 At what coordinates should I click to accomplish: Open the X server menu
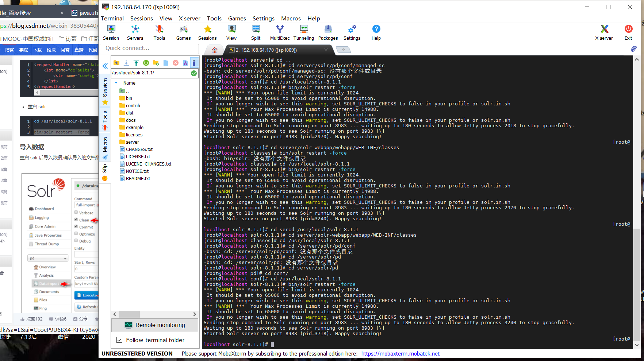189,18
